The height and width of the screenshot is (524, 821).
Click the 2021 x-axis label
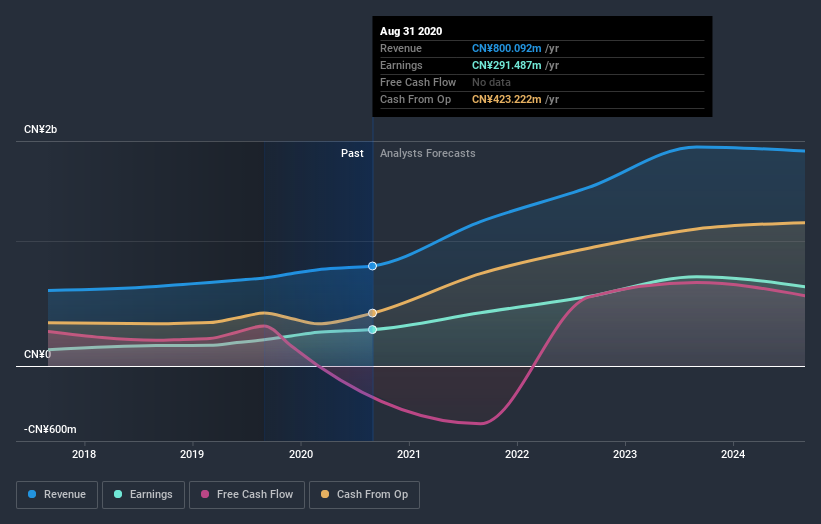coord(409,454)
